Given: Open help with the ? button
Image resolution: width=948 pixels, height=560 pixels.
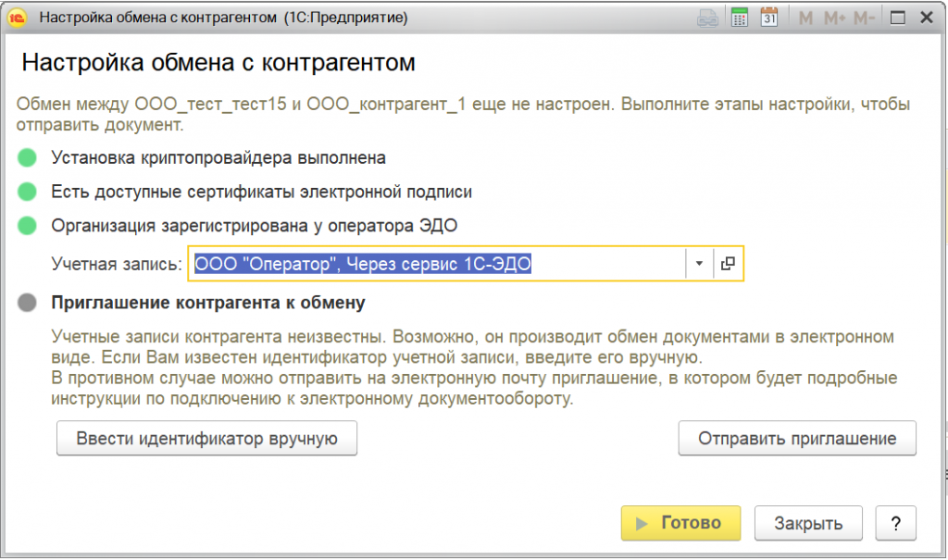Looking at the screenshot, I should coord(896,523).
